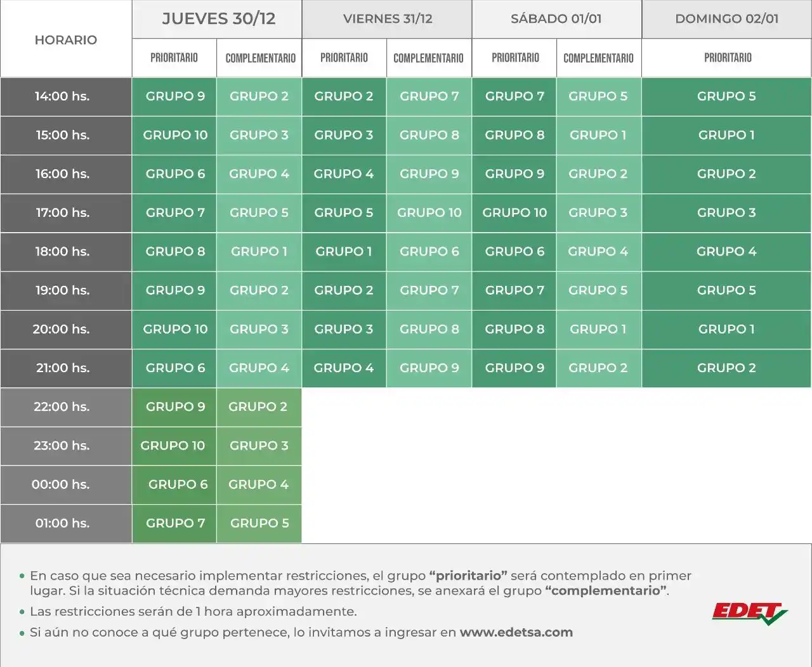The width and height of the screenshot is (812, 667).
Task: Click the HORARIO header cell
Action: point(65,39)
